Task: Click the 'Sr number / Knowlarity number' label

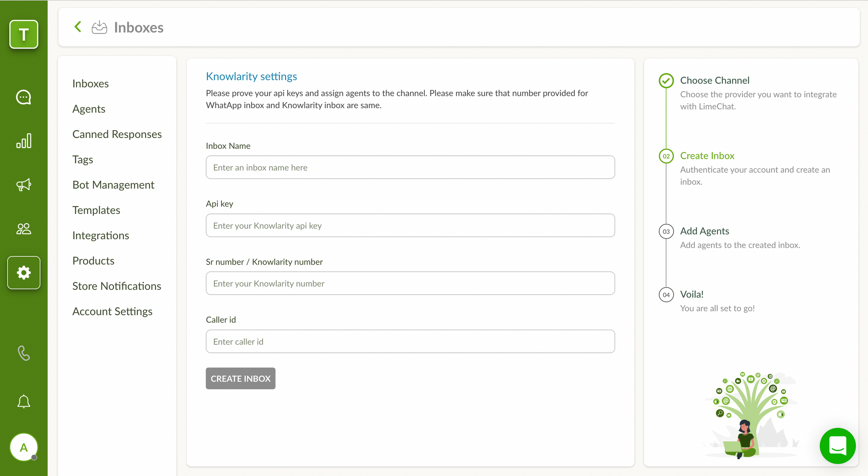Action: (x=264, y=262)
